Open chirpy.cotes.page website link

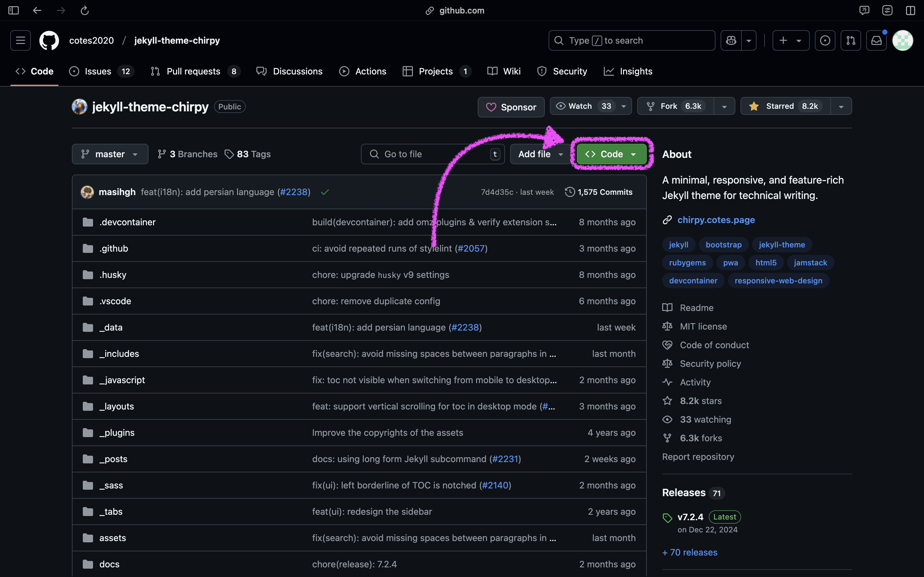pyautogui.click(x=716, y=220)
